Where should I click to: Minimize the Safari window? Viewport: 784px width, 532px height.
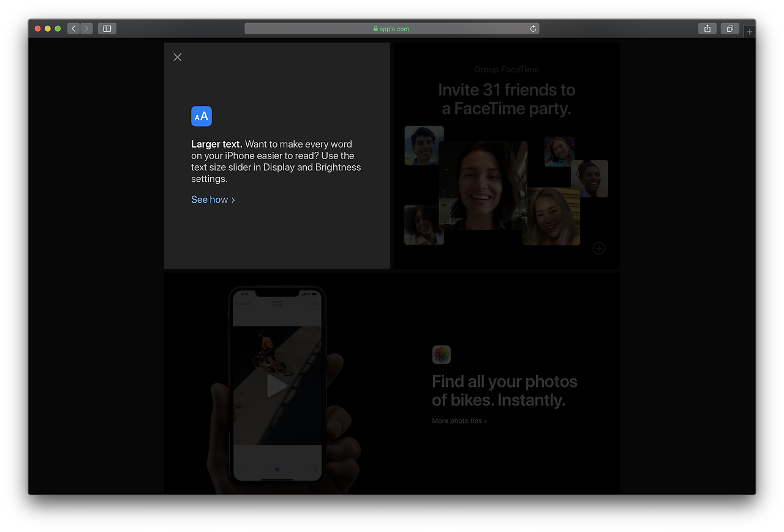point(48,29)
